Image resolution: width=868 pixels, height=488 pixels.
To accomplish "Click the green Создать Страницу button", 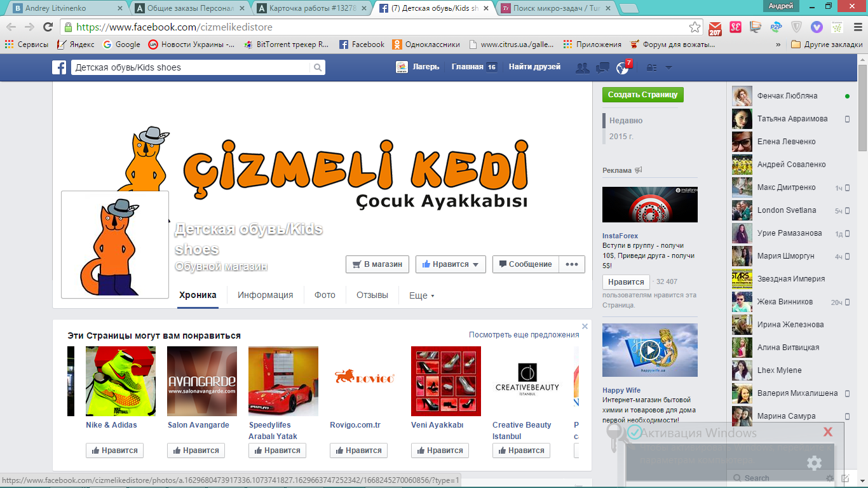I will point(643,95).
